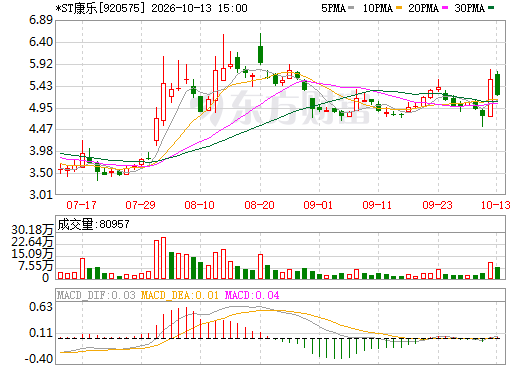
Task: Click date label 09-01
Action: [x=318, y=205]
